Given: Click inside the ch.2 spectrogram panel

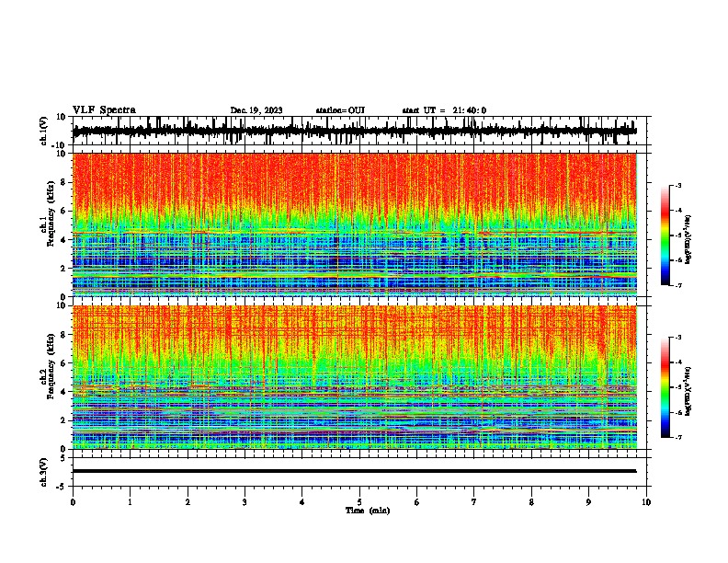Looking at the screenshot, I should pos(354,377).
